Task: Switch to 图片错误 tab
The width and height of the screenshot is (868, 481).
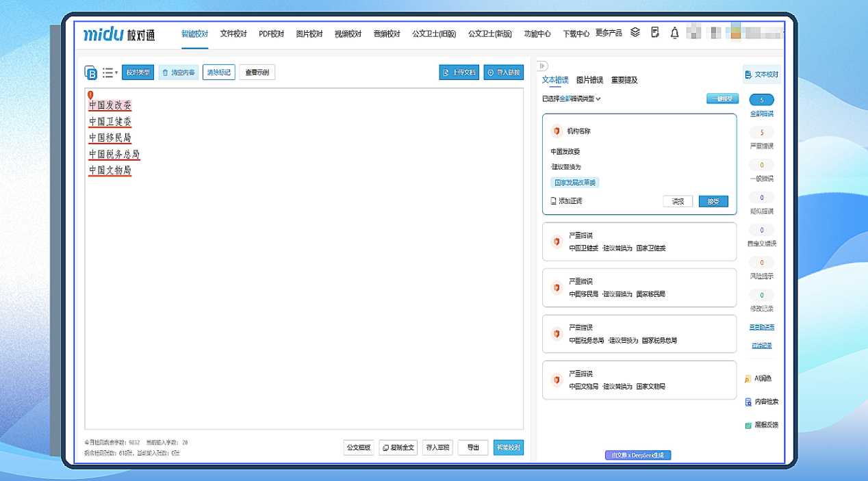Action: pyautogui.click(x=589, y=80)
